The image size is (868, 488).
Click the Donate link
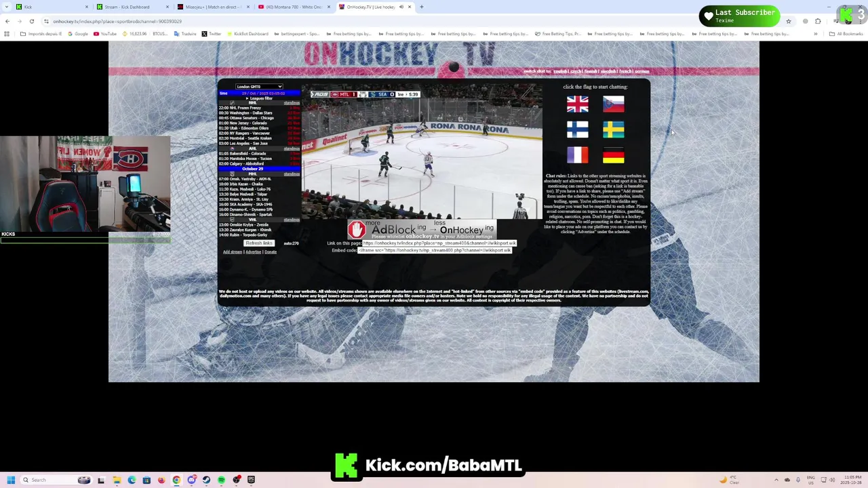(271, 252)
